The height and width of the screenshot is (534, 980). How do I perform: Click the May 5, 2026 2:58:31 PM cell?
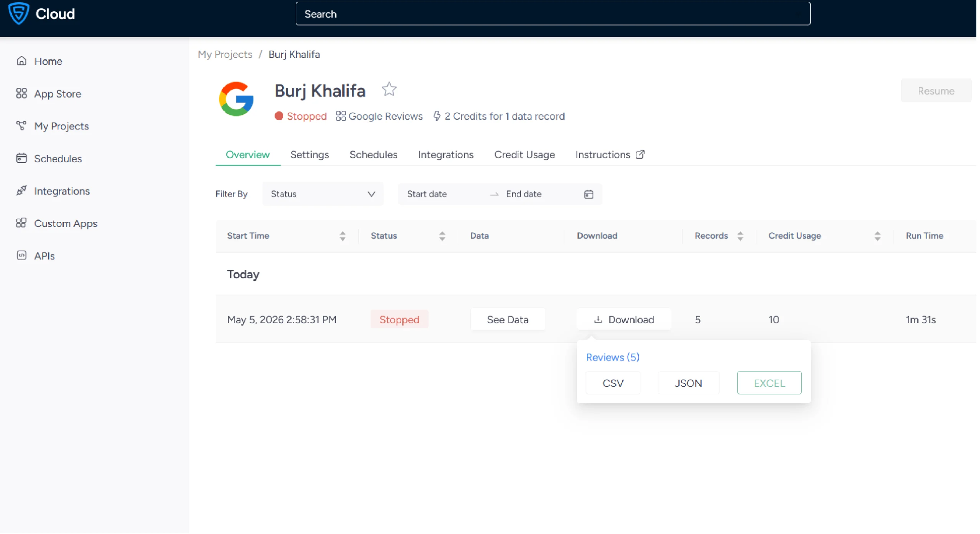pos(281,319)
